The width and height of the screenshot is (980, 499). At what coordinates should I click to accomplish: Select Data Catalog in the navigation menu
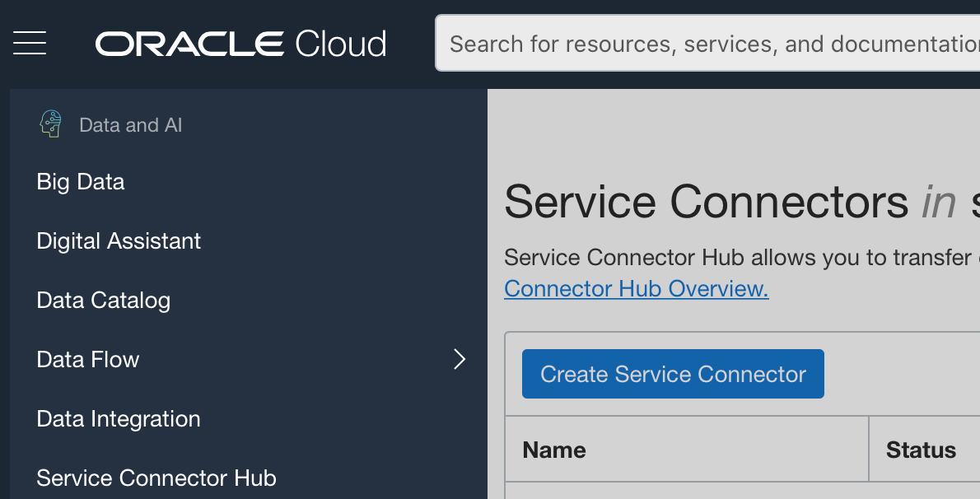103,301
